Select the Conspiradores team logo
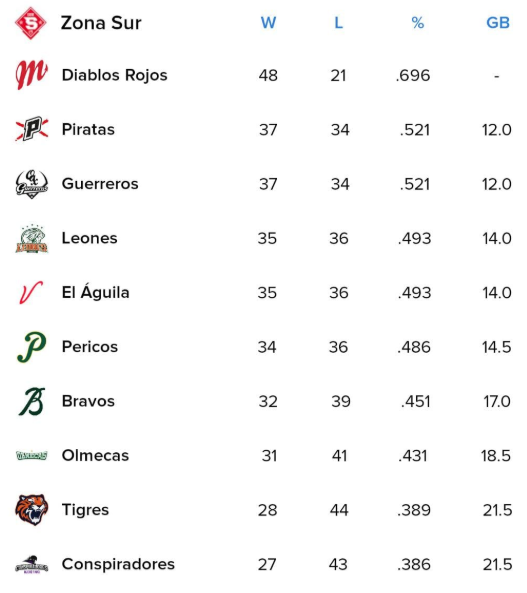Screen dimensions: 527x593 coord(32,564)
